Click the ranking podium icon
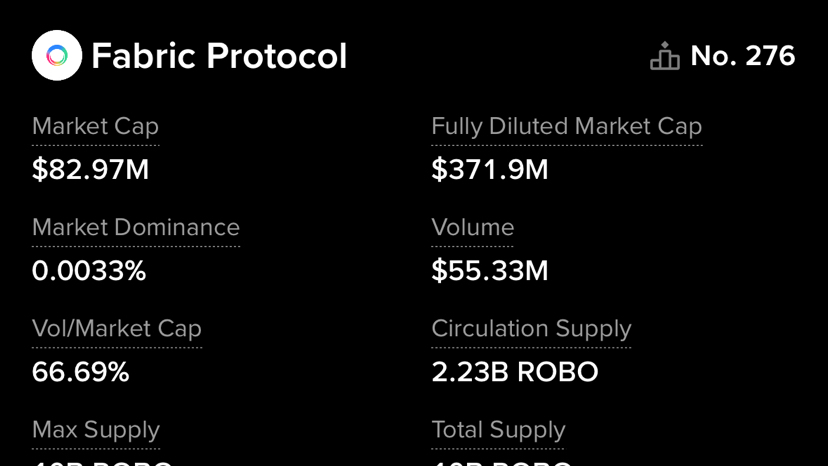The width and height of the screenshot is (828, 466). point(664,57)
